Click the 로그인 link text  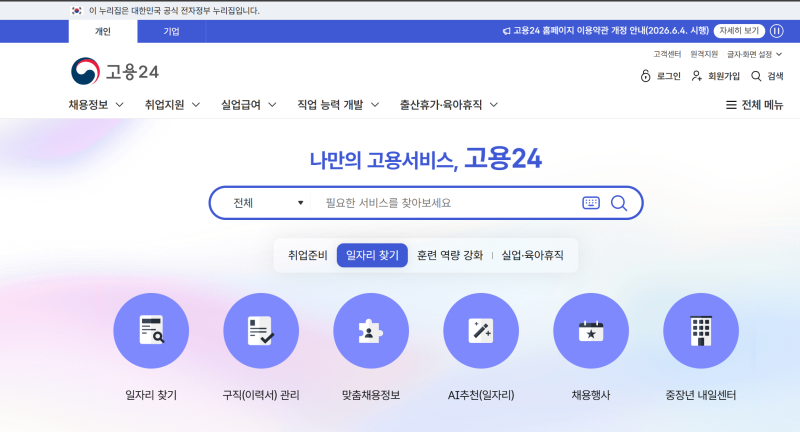(668, 76)
